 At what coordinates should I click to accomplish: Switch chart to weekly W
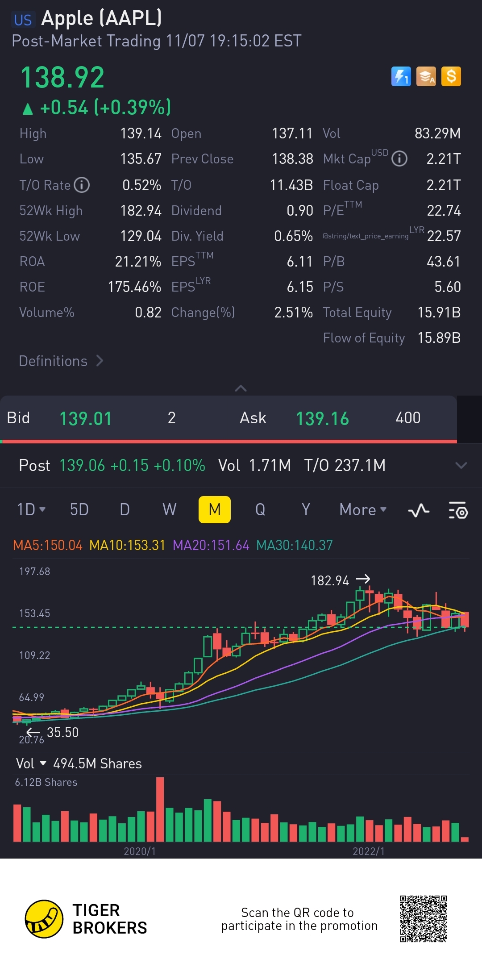(x=169, y=509)
